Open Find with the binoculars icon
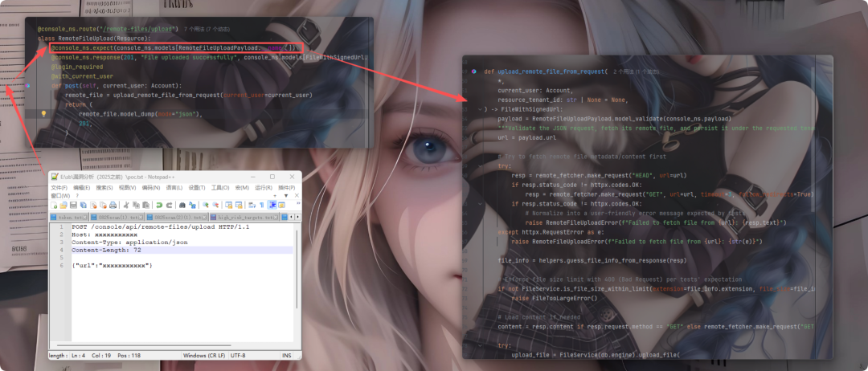The image size is (868, 371). (182, 205)
